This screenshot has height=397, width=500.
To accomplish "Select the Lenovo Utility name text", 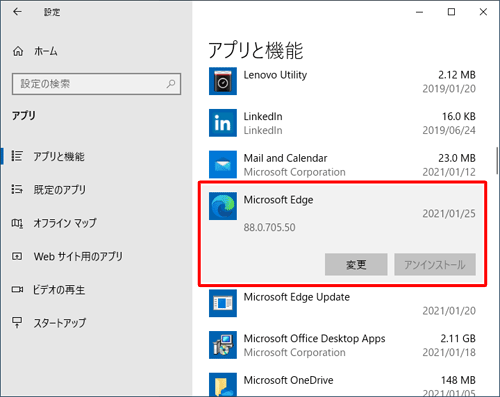I will point(275,75).
